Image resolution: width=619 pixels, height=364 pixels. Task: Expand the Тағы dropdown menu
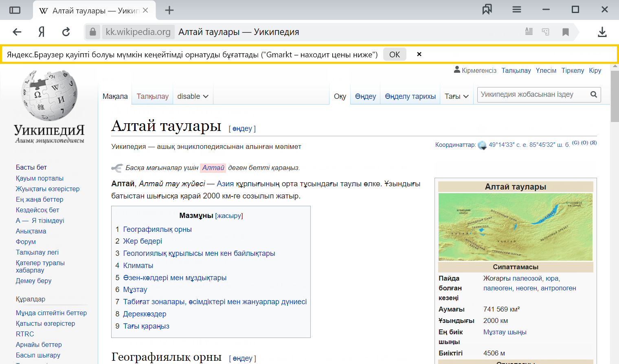pyautogui.click(x=457, y=96)
